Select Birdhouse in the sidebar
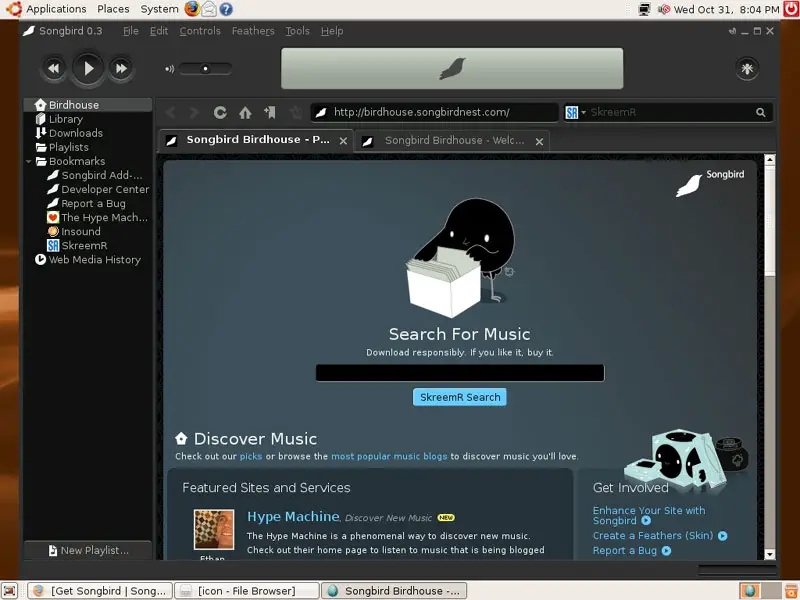The height and width of the screenshot is (600, 800). pos(88,105)
